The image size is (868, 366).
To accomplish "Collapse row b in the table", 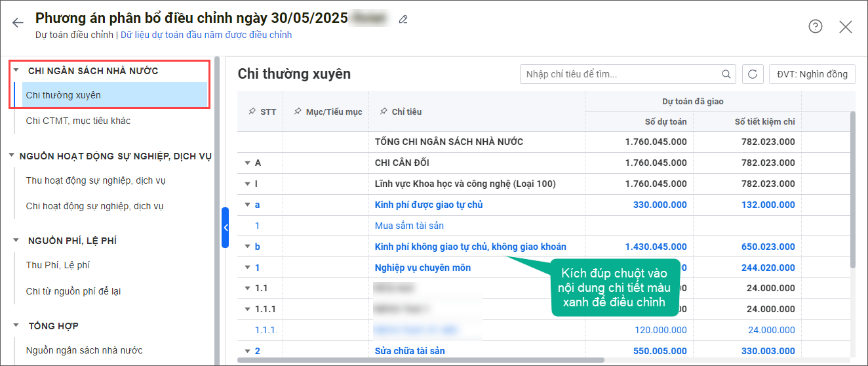I will point(248,247).
